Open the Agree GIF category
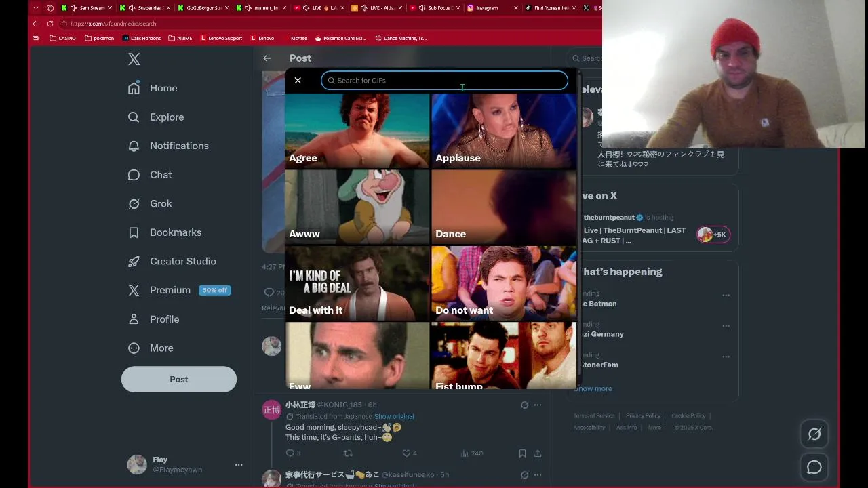 click(x=357, y=130)
